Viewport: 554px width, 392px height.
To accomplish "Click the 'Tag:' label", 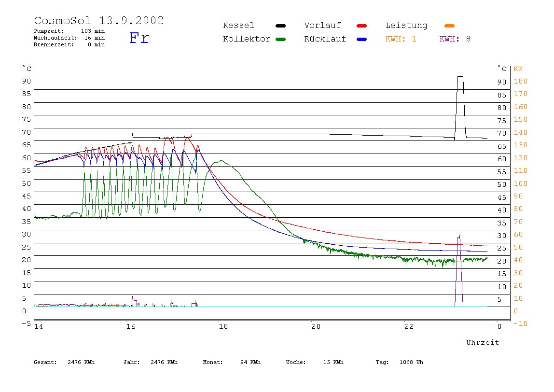I will (382, 362).
